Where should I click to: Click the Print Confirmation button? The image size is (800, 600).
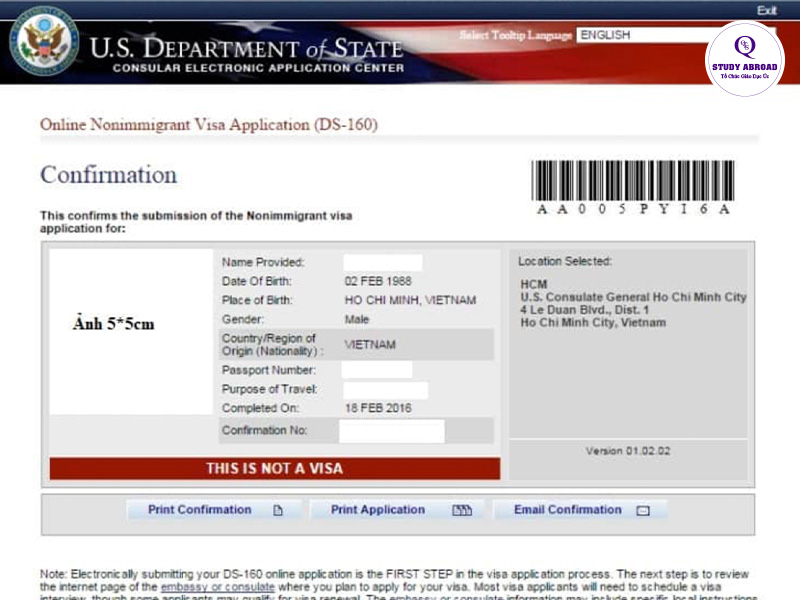click(214, 510)
